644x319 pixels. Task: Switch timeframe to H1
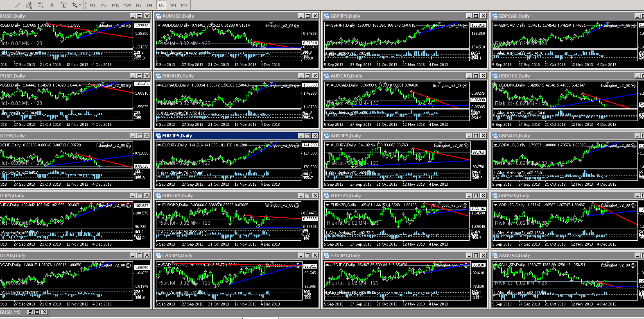coord(138,5)
